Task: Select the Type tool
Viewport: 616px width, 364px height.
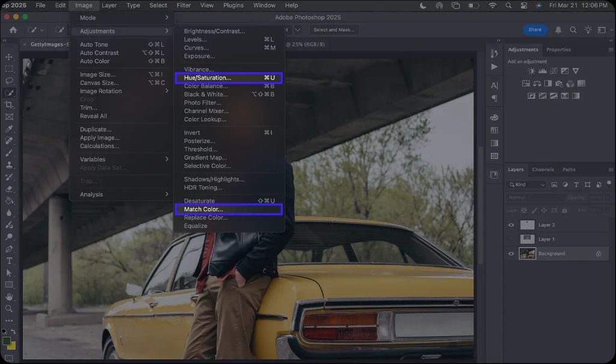Action: pos(9,261)
